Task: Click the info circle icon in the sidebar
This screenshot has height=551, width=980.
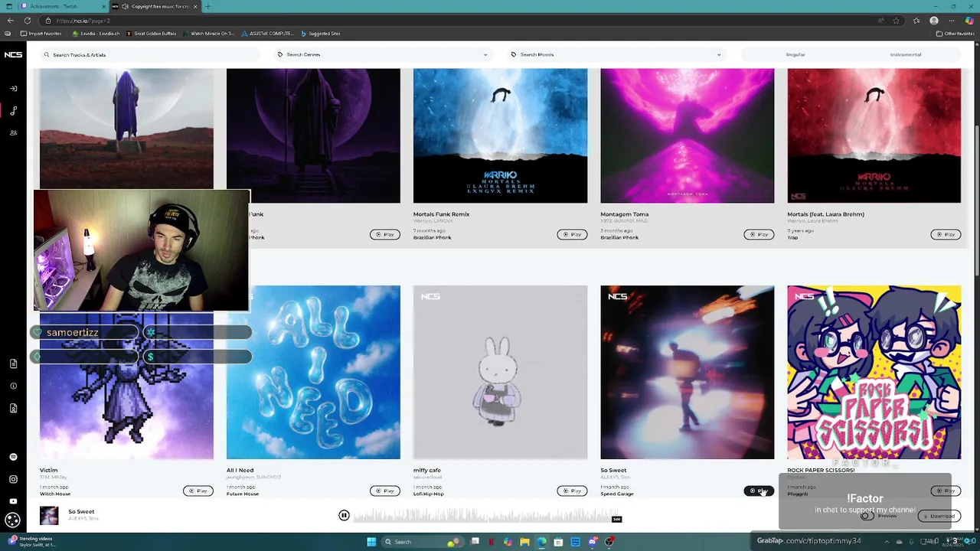Action: 13,386
